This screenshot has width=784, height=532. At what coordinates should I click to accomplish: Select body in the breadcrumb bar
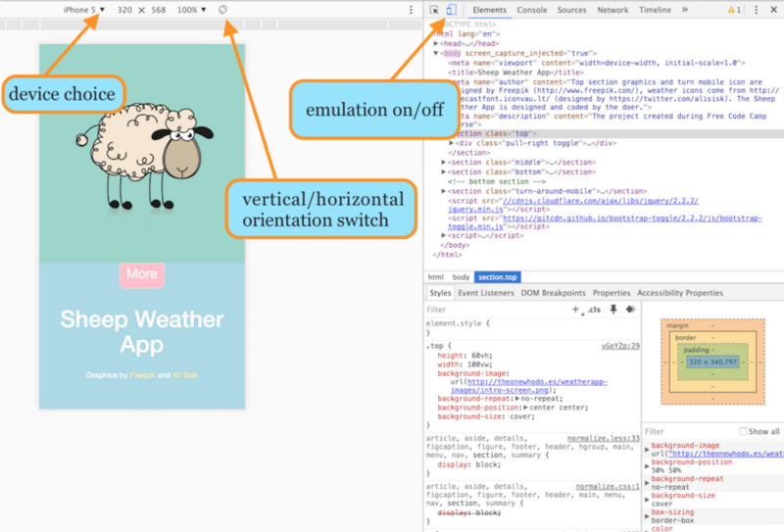461,277
